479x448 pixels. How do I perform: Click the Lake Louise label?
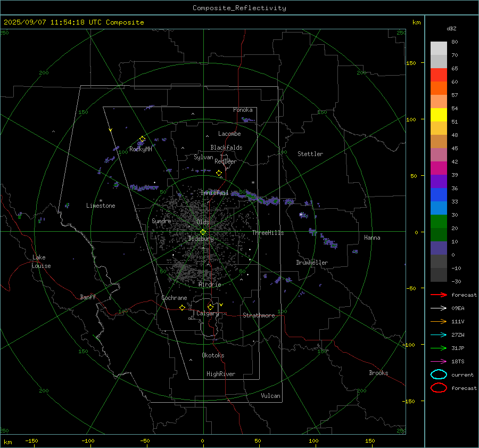(x=41, y=262)
